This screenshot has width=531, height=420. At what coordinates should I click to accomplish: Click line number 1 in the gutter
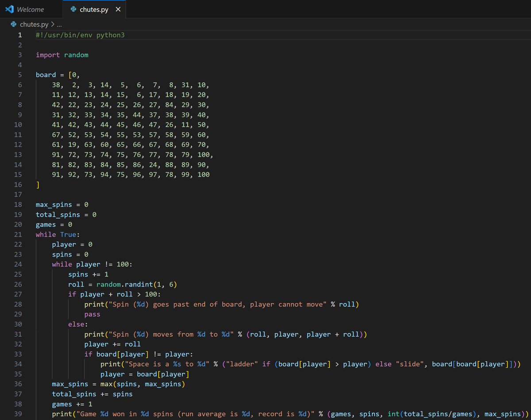coord(20,34)
